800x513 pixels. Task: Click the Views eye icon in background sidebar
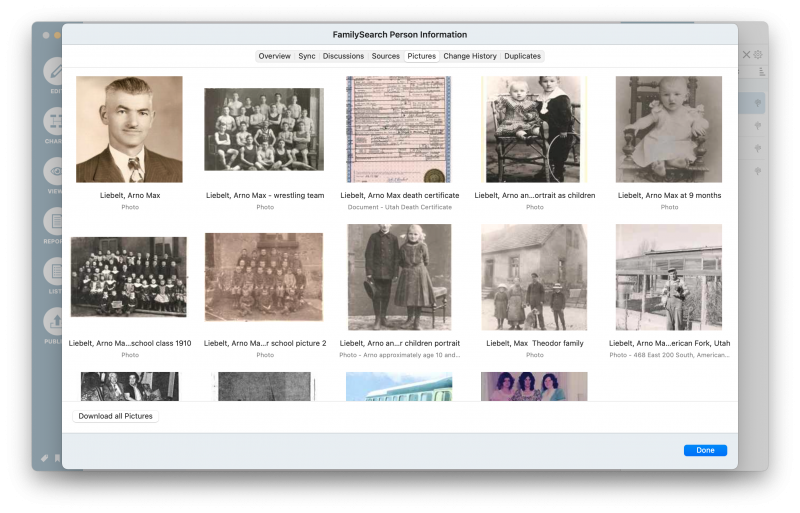[53, 171]
